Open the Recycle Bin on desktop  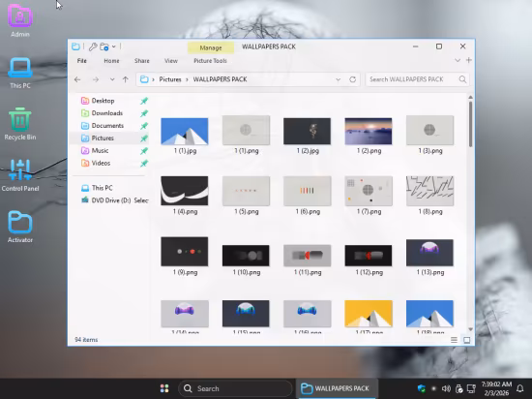click(20, 124)
